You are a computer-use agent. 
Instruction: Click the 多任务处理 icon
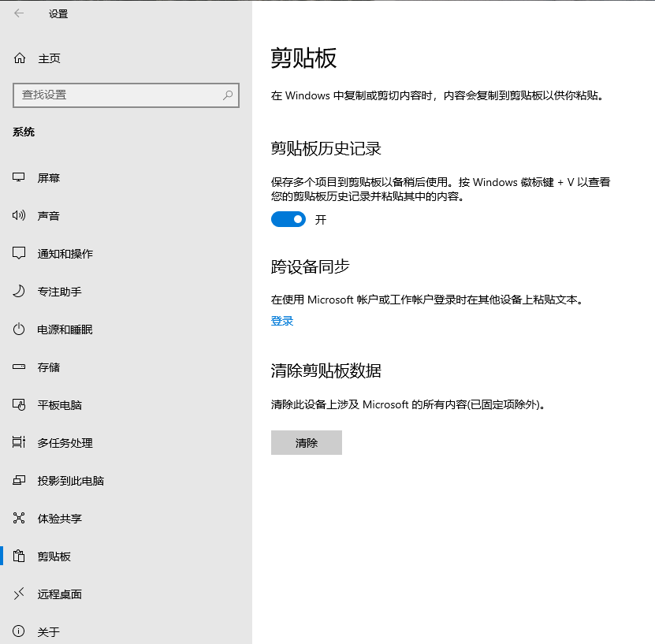click(x=19, y=442)
